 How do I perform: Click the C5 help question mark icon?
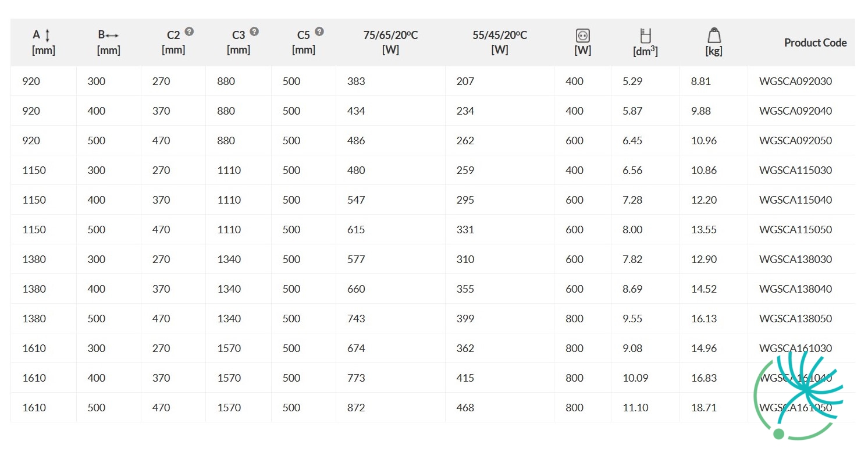coord(319,32)
